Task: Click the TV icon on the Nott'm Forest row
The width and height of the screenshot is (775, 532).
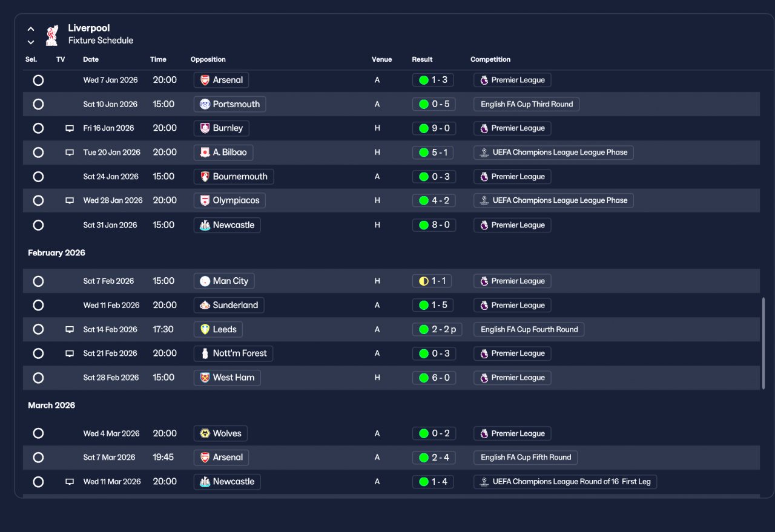Action: point(70,353)
